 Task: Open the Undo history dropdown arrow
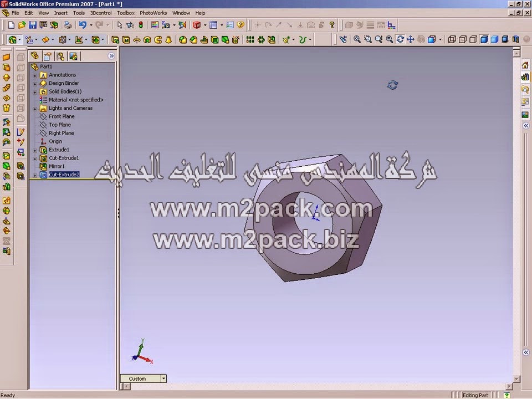coord(91,25)
